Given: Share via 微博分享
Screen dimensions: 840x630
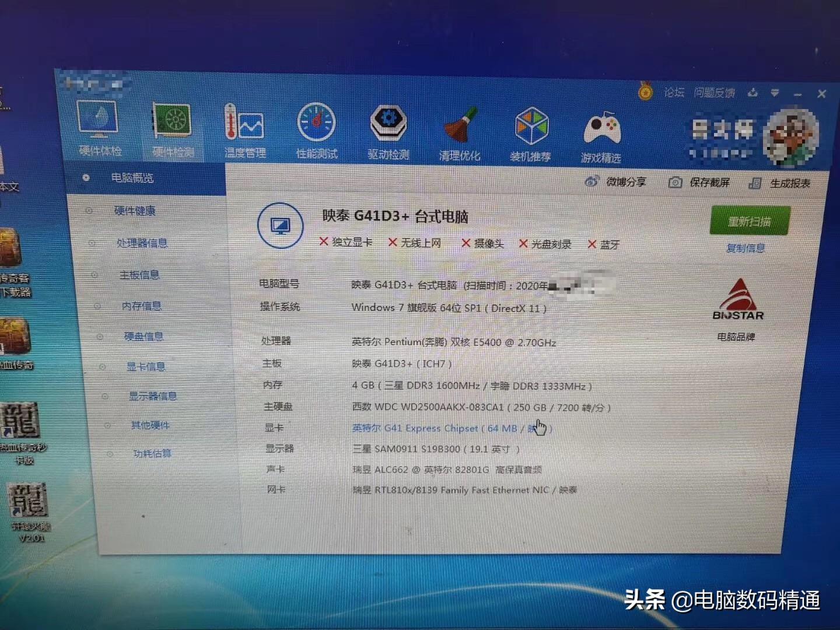Looking at the screenshot, I should pos(616,181).
